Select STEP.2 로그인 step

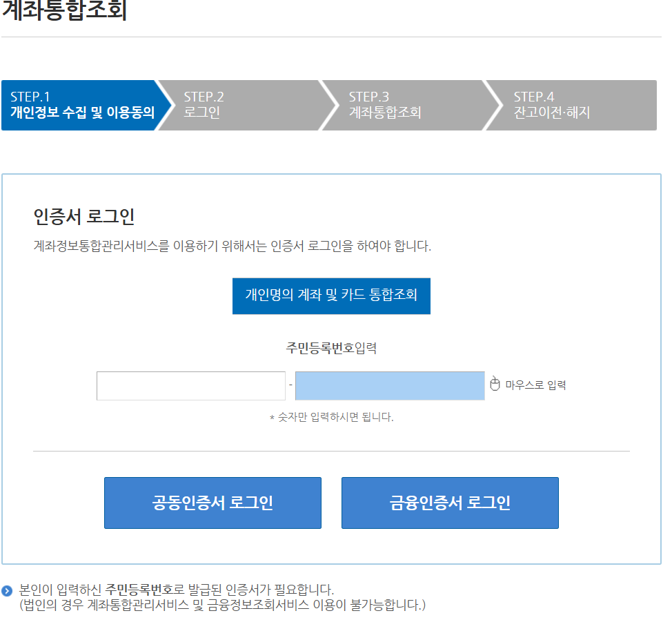pyautogui.click(x=244, y=105)
